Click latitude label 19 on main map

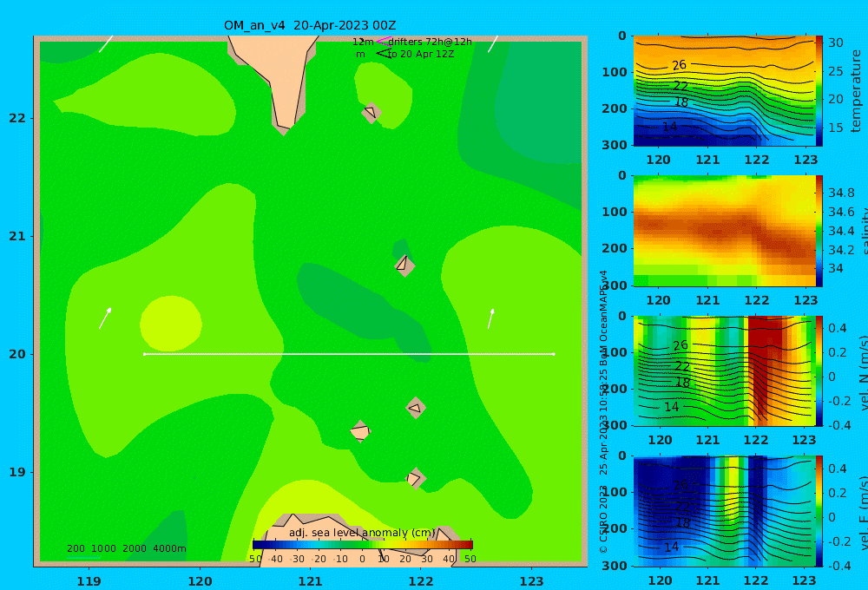(17, 472)
